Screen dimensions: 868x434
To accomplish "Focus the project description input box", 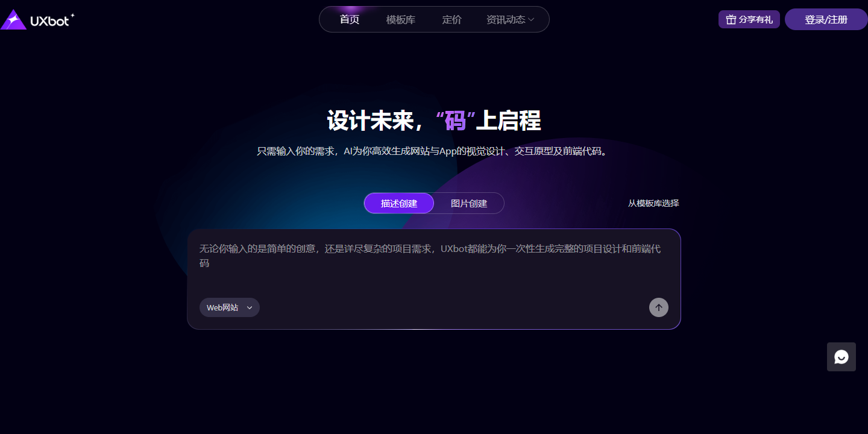I will [x=434, y=263].
